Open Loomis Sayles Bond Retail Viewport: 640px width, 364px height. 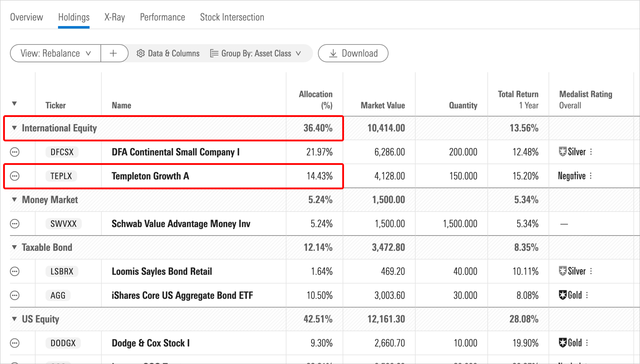(x=162, y=271)
